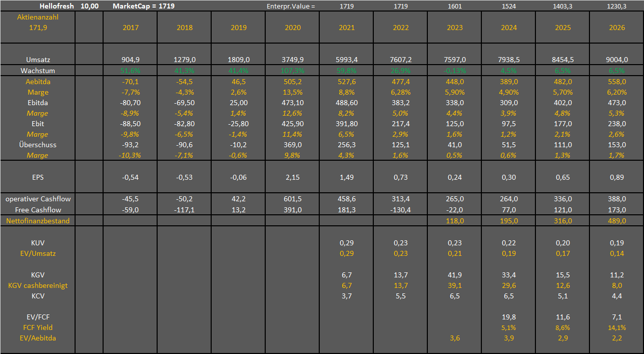Select free cashflow -130,4 for 2022
Screen dimensions: 644x354
tap(401, 209)
